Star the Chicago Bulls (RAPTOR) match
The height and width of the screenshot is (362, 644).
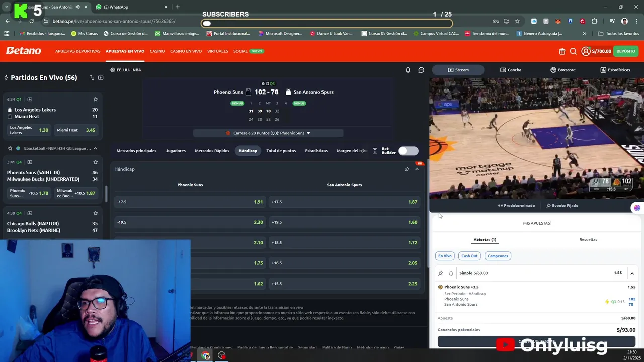95,213
